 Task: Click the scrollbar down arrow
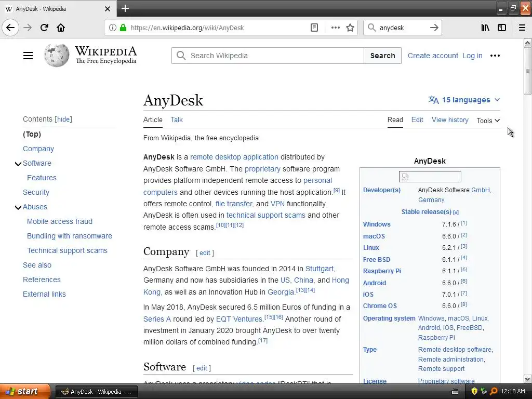[x=527, y=379]
